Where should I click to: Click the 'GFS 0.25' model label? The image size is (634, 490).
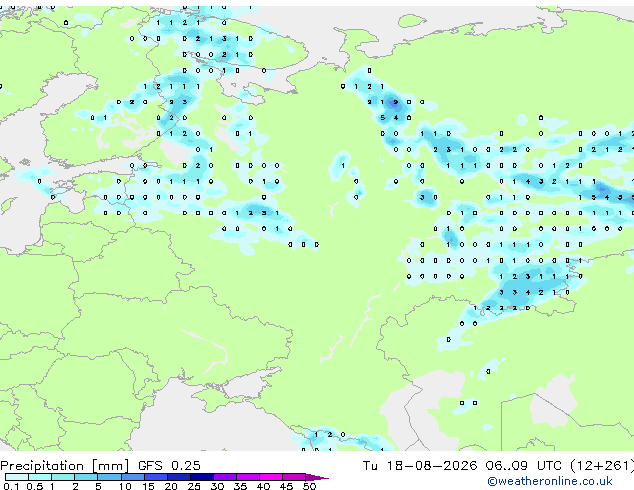(169, 466)
